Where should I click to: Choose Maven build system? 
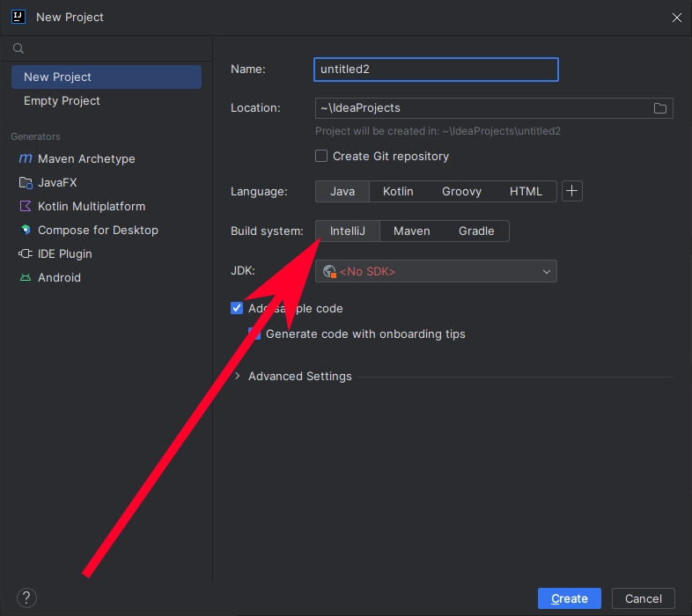coord(412,231)
